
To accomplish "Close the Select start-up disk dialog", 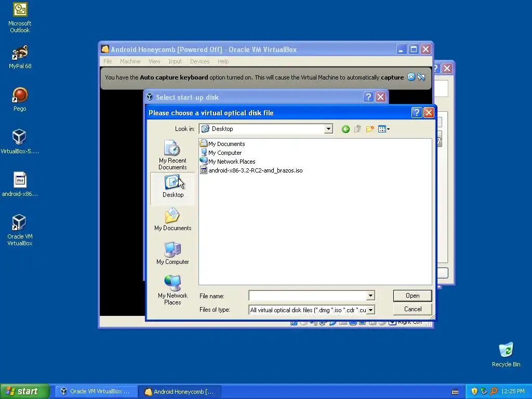I will (x=380, y=97).
